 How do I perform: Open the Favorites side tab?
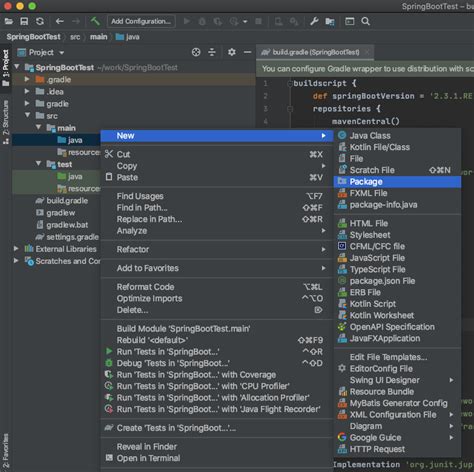(x=6, y=451)
